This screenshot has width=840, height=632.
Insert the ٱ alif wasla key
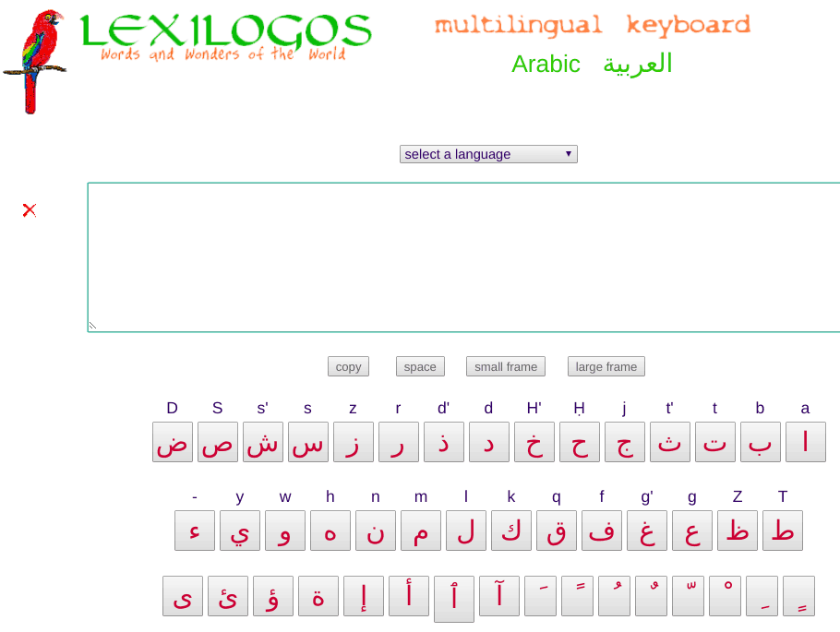[454, 600]
